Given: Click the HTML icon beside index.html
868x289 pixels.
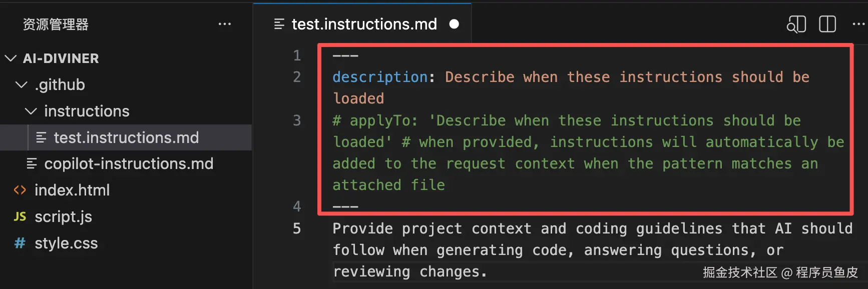Looking at the screenshot, I should (x=20, y=190).
